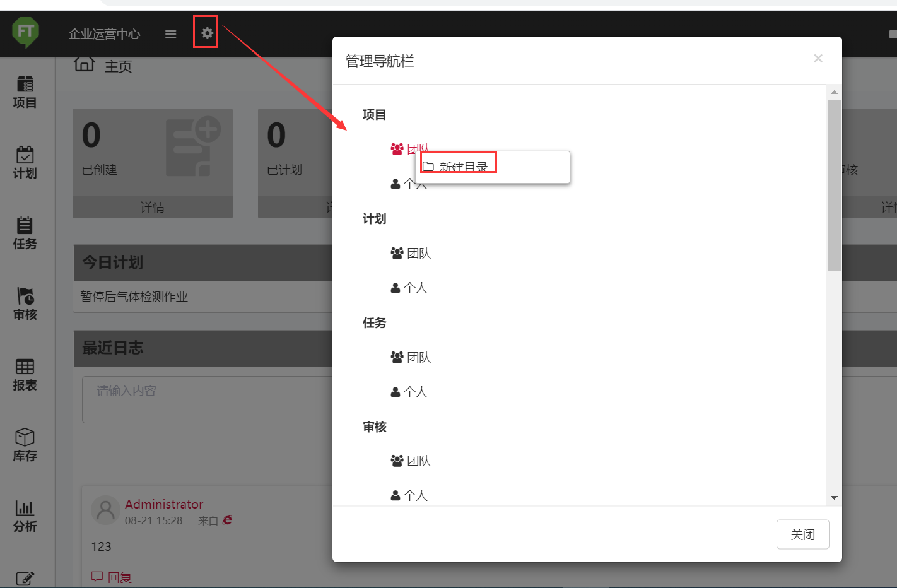Screen dimensions: 897x588
Task: Select 团队 under 计划 section
Action: 411,253
